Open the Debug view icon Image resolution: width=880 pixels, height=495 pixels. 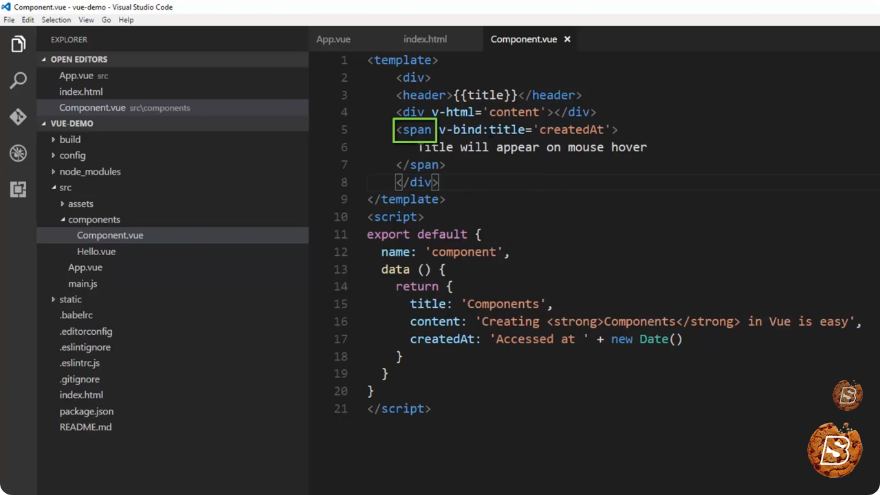point(18,153)
